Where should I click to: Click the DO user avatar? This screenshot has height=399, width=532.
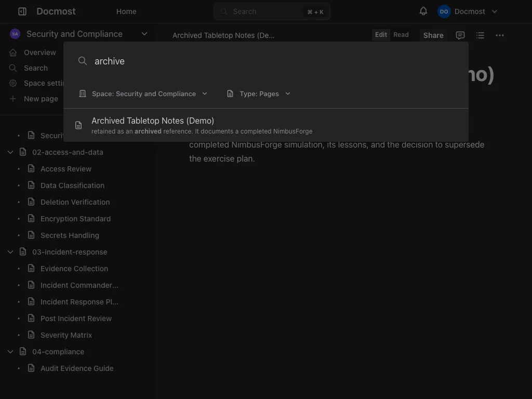coord(444,11)
